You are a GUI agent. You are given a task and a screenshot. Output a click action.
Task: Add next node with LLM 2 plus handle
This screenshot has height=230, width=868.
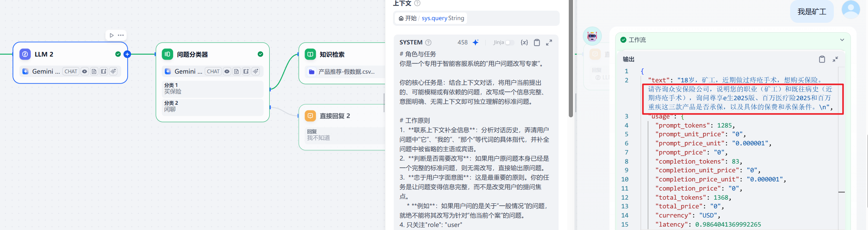127,54
